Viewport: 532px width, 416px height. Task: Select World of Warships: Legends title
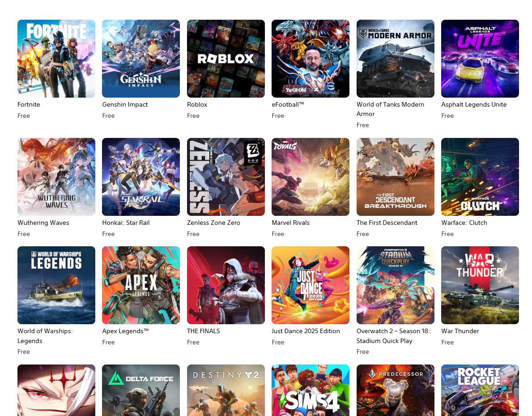(x=45, y=336)
